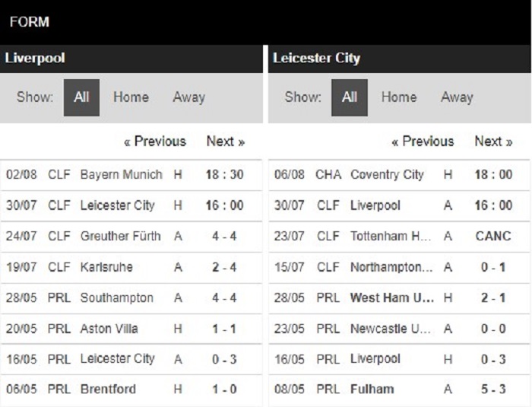Show Leicester City Away matches only
The width and height of the screenshot is (532, 407).
pyautogui.click(x=457, y=97)
